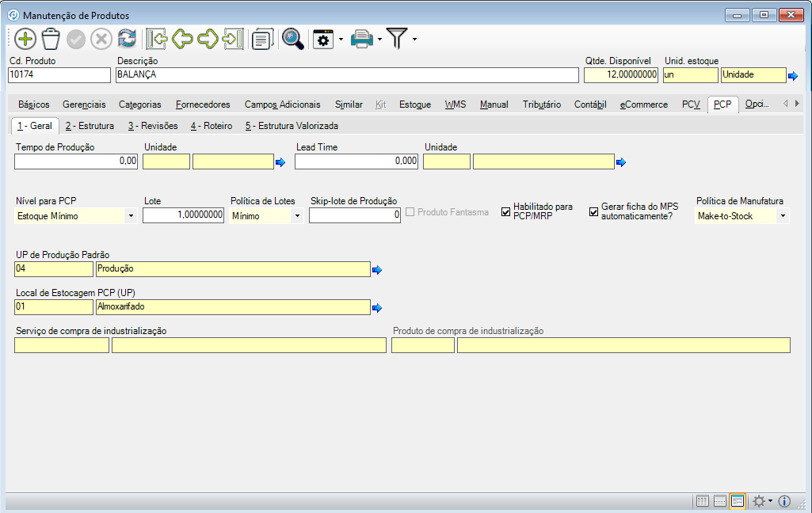Click the Serviço de compra de industrialização code field

[x=62, y=345]
